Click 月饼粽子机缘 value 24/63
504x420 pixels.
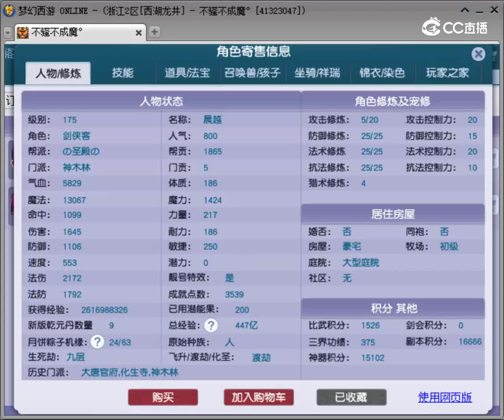point(120,342)
